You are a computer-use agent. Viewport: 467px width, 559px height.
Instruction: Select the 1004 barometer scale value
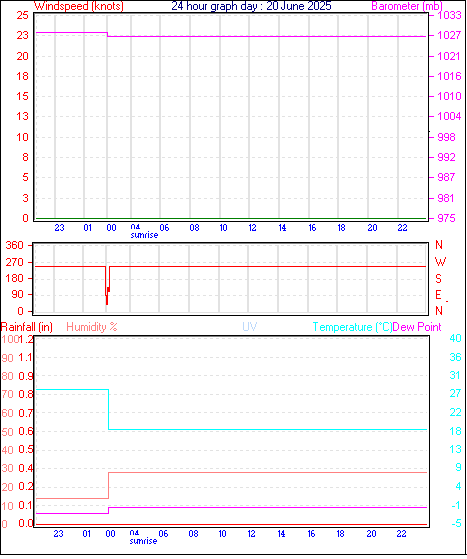click(449, 116)
